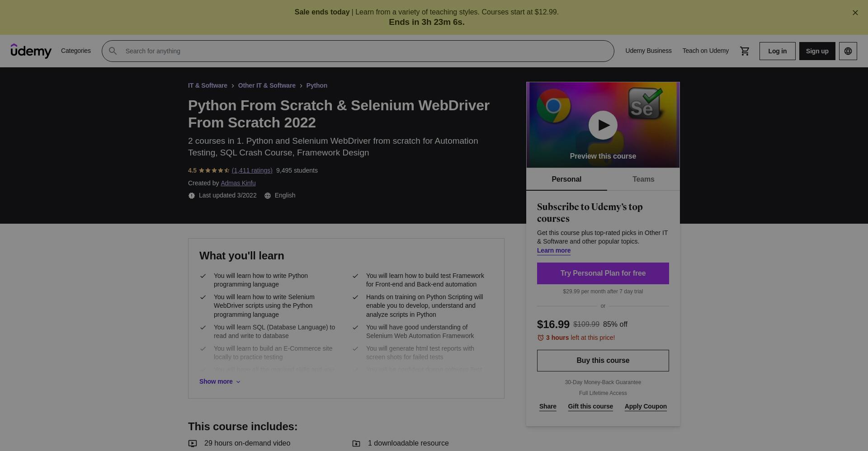Viewport: 868px width, 451px height.
Task: Click the course title heading
Action: pyautogui.click(x=339, y=114)
